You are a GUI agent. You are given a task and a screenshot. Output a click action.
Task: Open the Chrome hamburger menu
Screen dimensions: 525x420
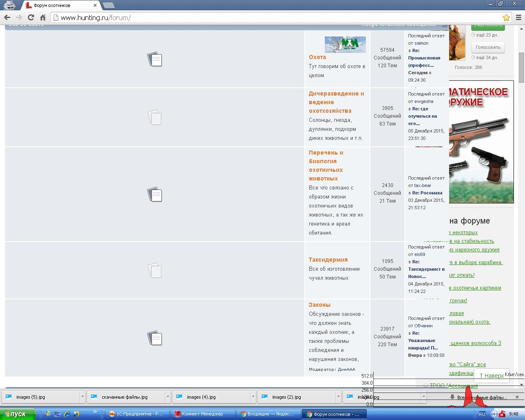point(518,17)
